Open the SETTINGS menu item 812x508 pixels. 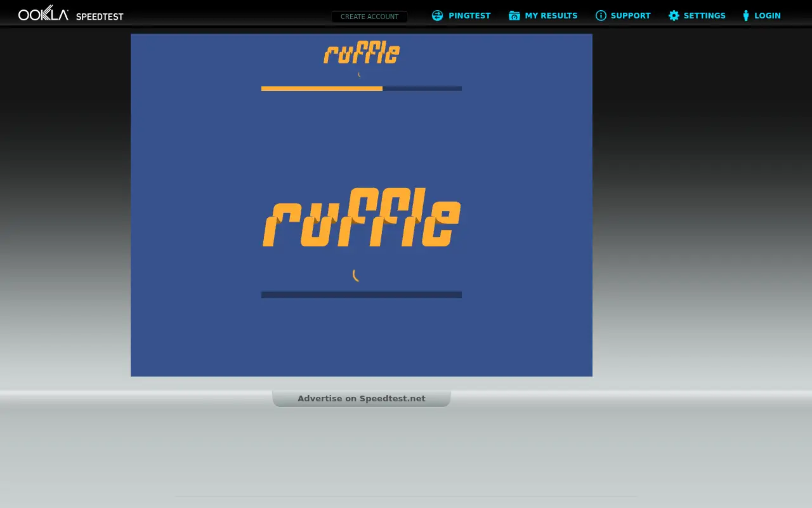coord(705,16)
